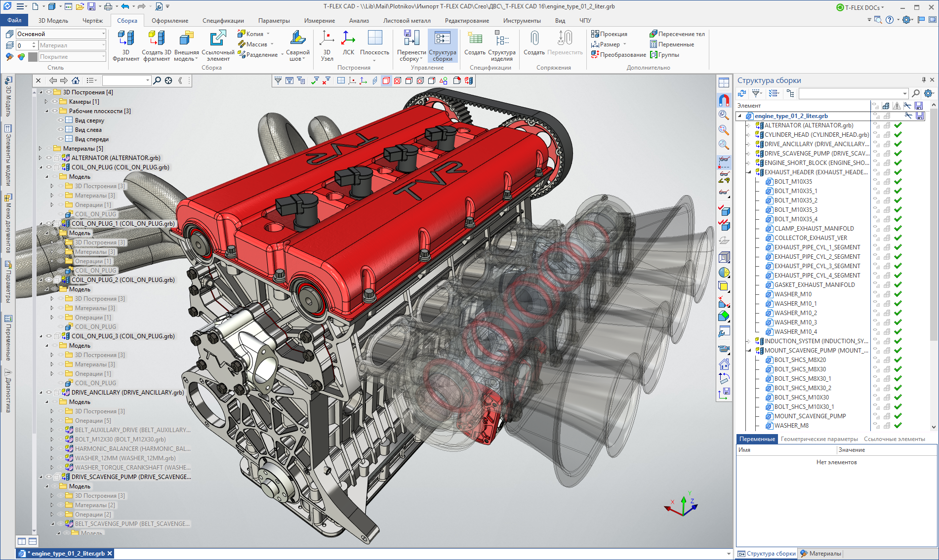Expand INDUCTION_SYSTEM in assembly structure

click(748, 341)
